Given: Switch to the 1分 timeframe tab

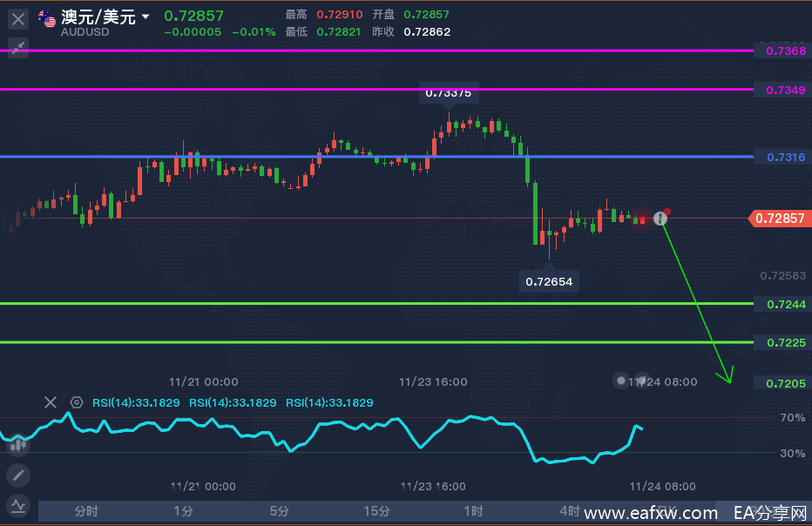Looking at the screenshot, I should [x=183, y=510].
